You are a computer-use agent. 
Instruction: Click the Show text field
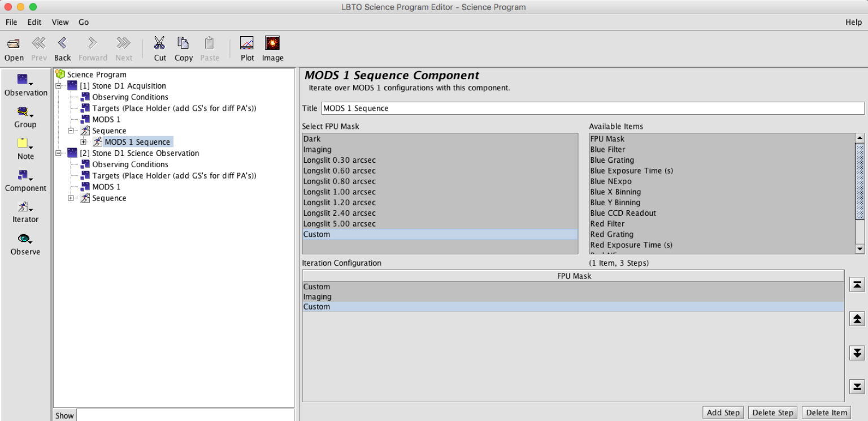pyautogui.click(x=185, y=415)
